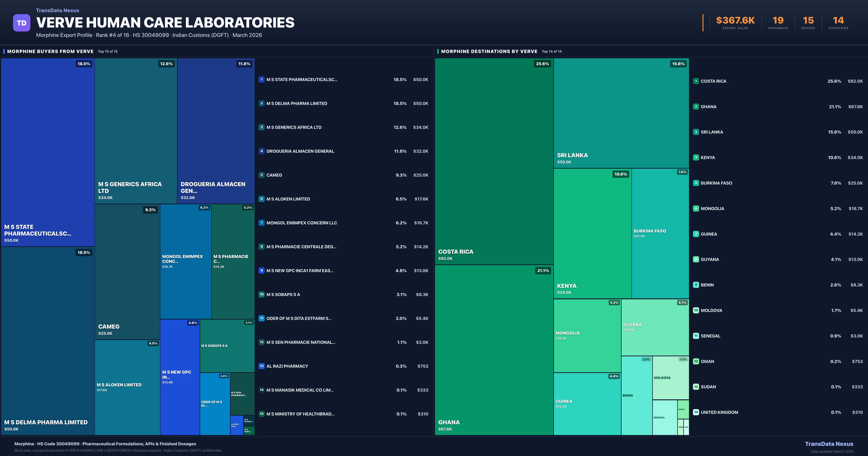Image resolution: width=868 pixels, height=456 pixels.
Task: Click the CAMEG buyer treemap block
Action: point(127,271)
